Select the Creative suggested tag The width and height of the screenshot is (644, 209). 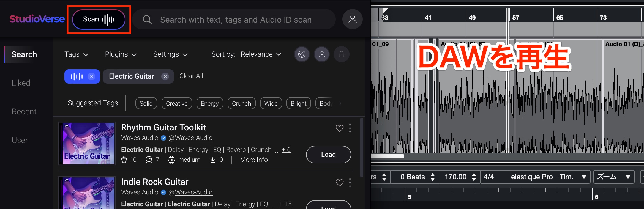[177, 103]
